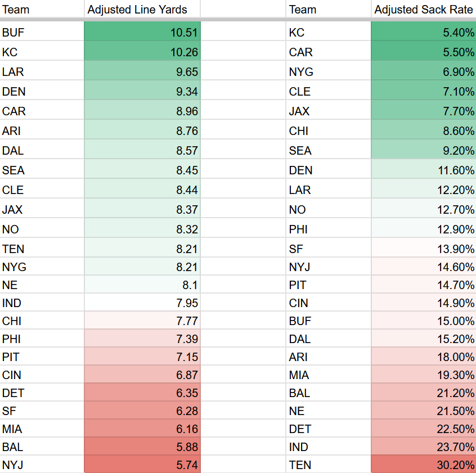Click the IND 23.70% sack rate cell

tap(423, 447)
